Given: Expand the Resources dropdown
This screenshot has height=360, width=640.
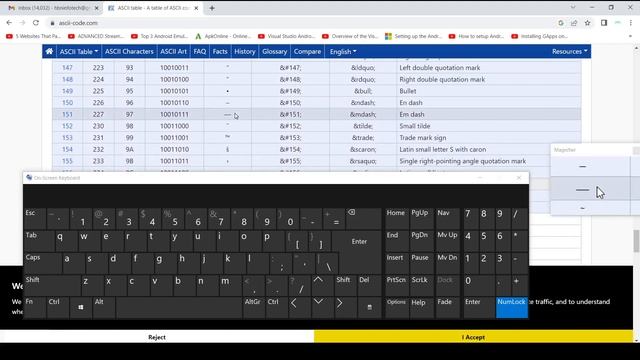Looking at the screenshot, I should click(569, 51).
